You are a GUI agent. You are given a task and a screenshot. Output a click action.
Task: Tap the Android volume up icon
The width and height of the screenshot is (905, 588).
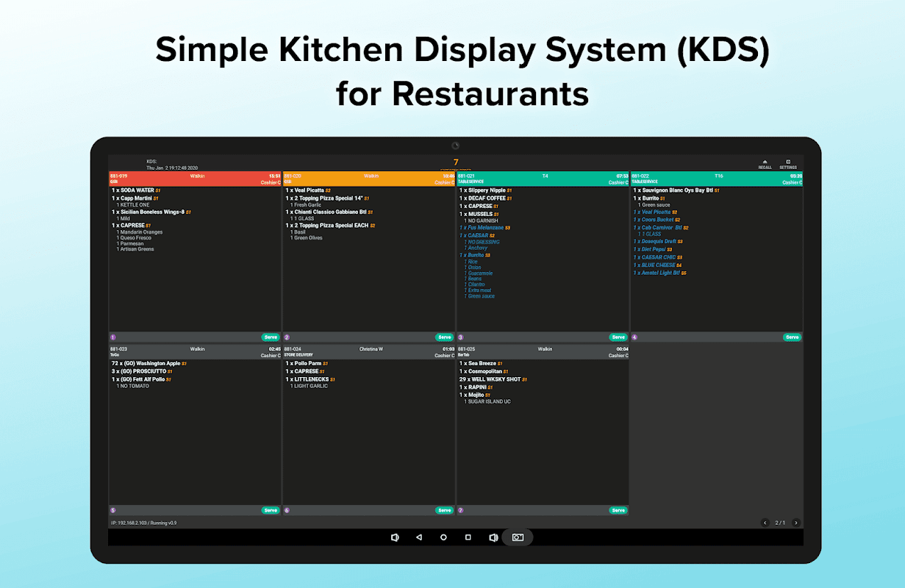click(493, 537)
